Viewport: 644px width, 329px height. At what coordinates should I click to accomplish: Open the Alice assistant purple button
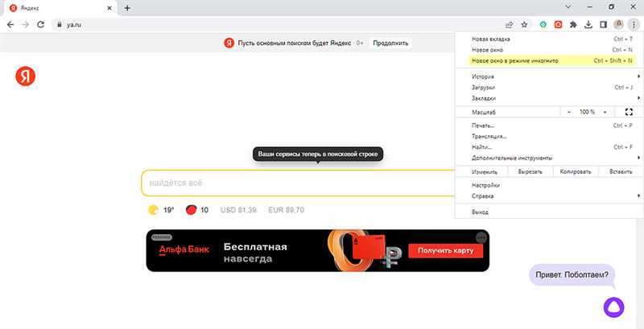click(x=613, y=307)
